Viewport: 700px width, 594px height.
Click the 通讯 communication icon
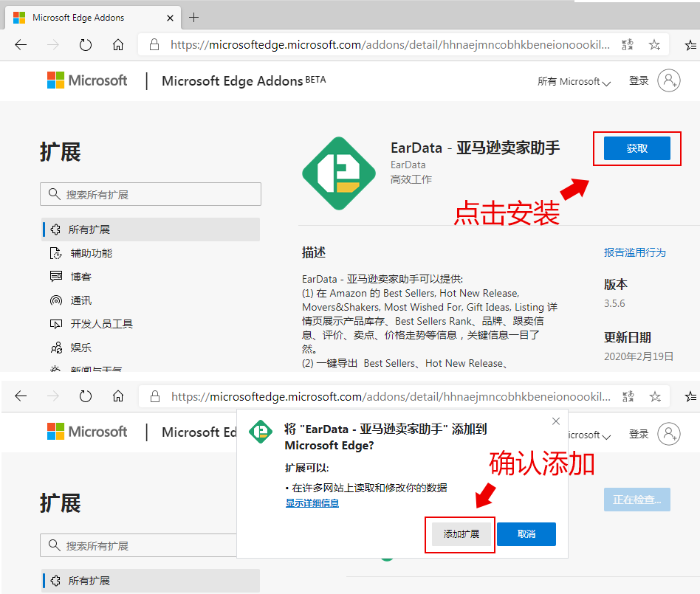tap(56, 300)
